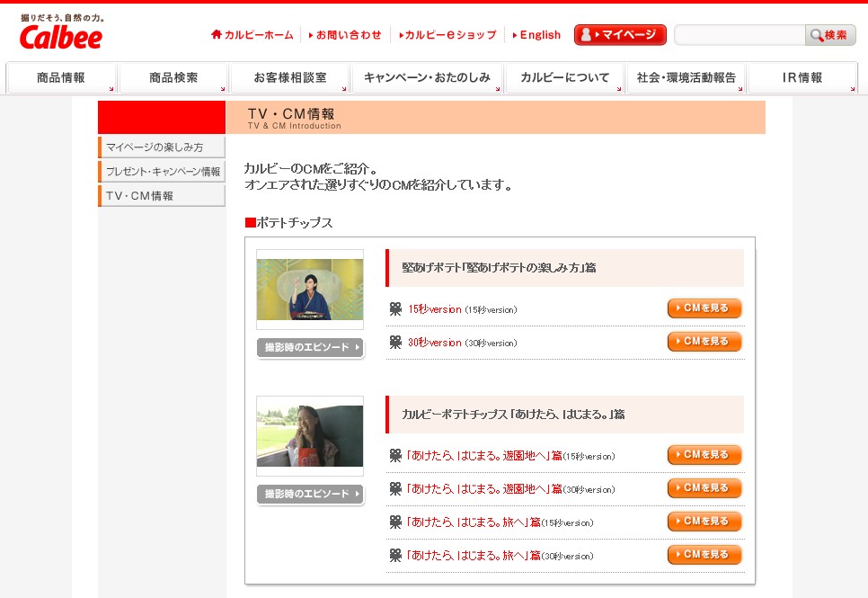This screenshot has width=868, height=598.
Task: Open 「あけたら、はじまる。遊園地へ」篇 15秒 link
Action: pyautogui.click(x=484, y=456)
